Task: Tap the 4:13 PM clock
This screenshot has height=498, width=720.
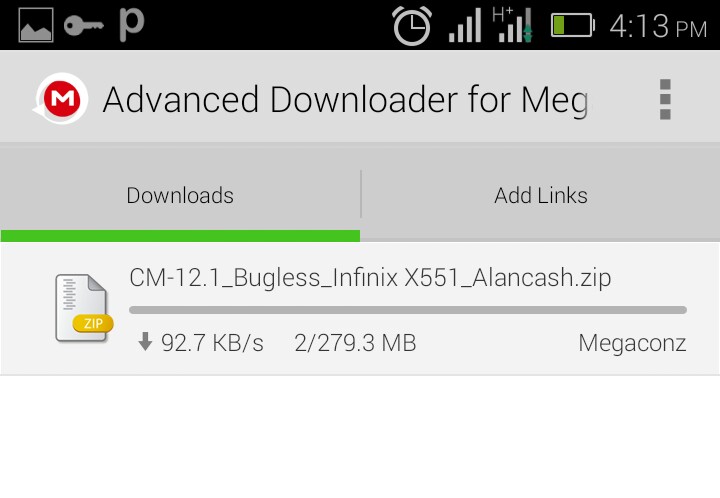Action: click(658, 26)
